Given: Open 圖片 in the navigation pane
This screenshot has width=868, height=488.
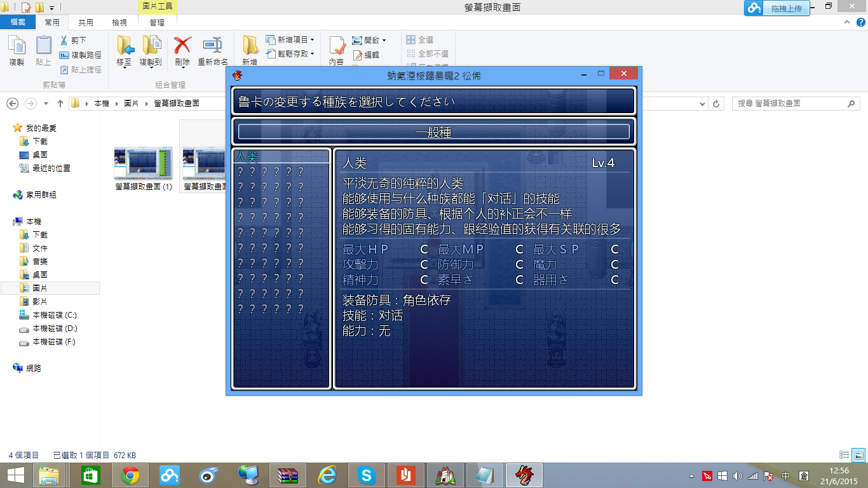Looking at the screenshot, I should 40,288.
